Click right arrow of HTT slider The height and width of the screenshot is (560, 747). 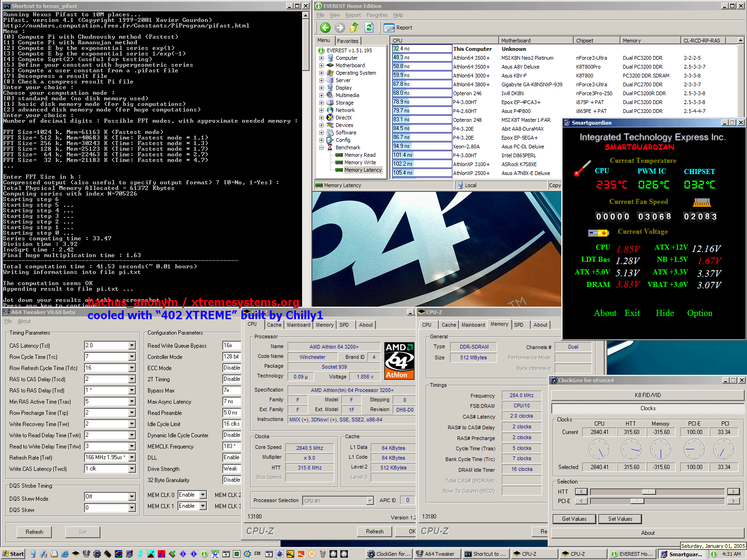click(x=733, y=491)
